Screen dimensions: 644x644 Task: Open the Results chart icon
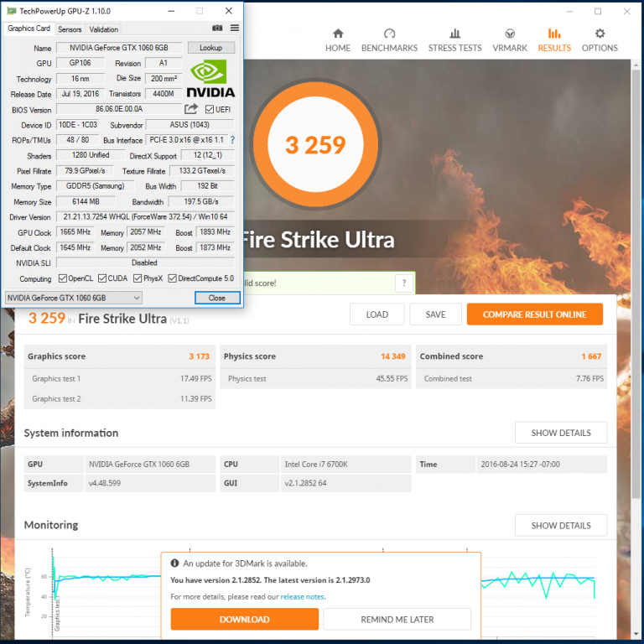(554, 34)
